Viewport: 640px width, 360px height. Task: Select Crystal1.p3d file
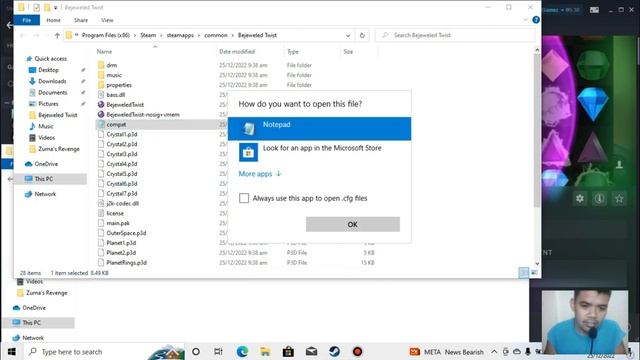tap(122, 134)
